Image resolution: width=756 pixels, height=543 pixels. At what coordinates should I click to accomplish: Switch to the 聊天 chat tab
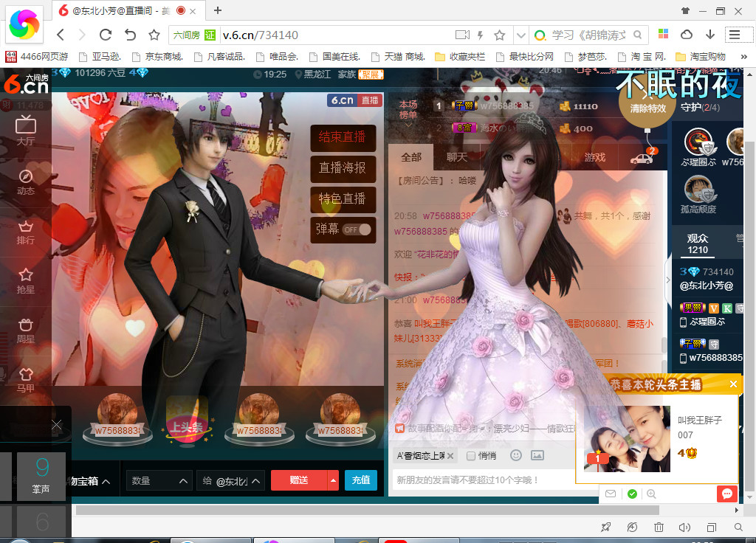click(456, 157)
